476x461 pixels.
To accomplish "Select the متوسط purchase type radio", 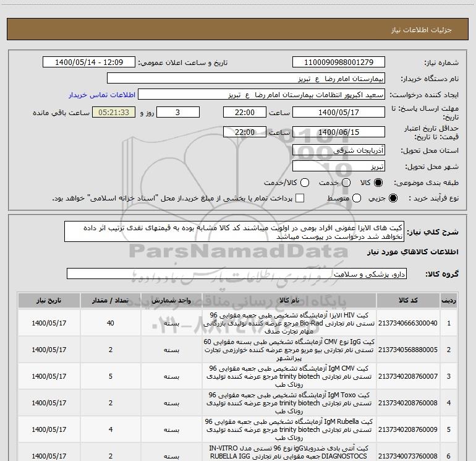I will (x=357, y=198).
